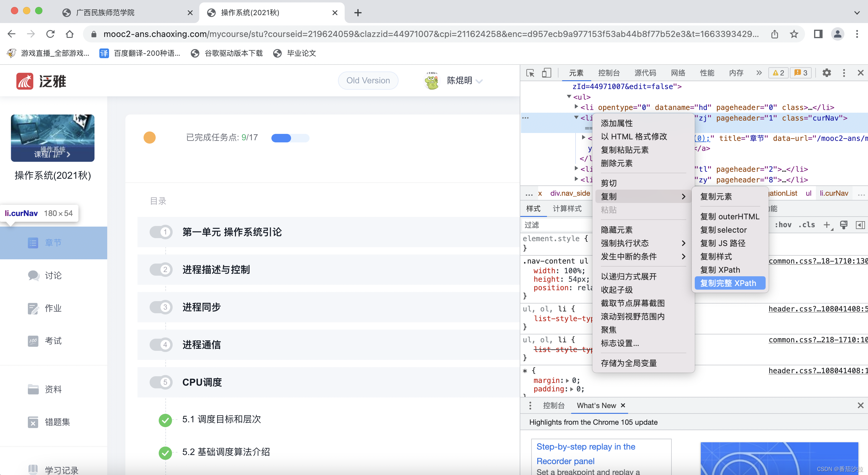Image resolution: width=868 pixels, height=475 pixels.
Task: Click the share page icon
Action: 775,34
